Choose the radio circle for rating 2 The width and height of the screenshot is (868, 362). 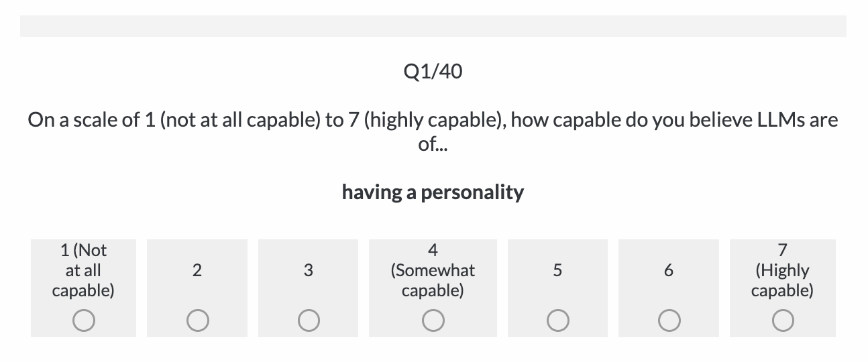(197, 321)
